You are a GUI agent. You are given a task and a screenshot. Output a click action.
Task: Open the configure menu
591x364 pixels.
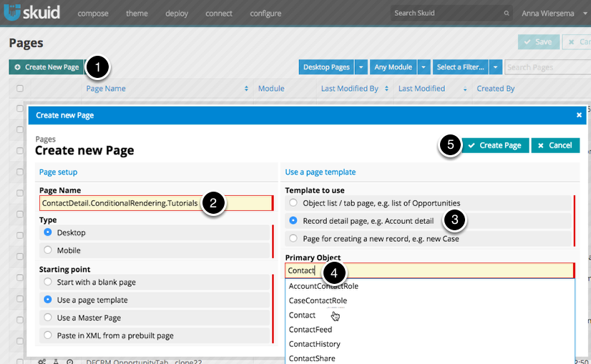click(265, 14)
